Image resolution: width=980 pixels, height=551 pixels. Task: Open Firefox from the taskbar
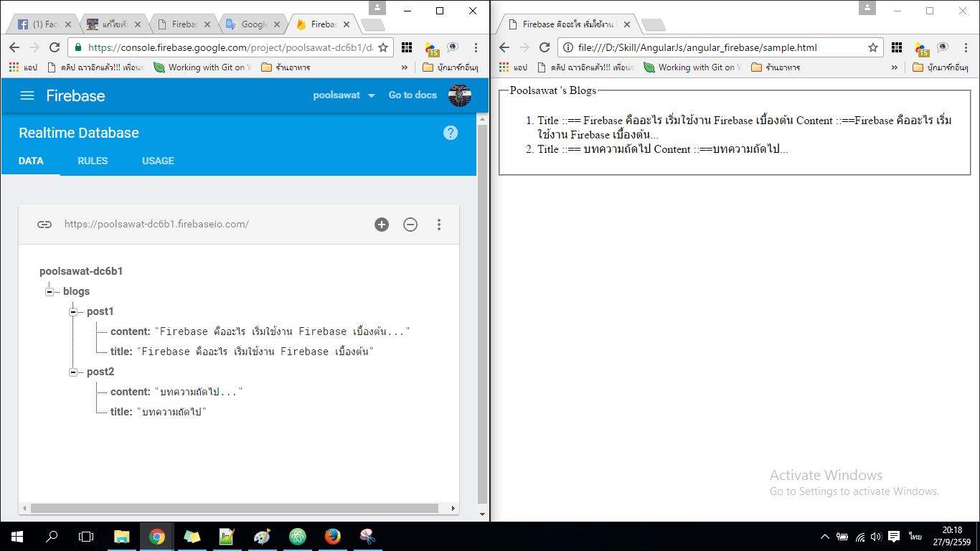pyautogui.click(x=332, y=536)
